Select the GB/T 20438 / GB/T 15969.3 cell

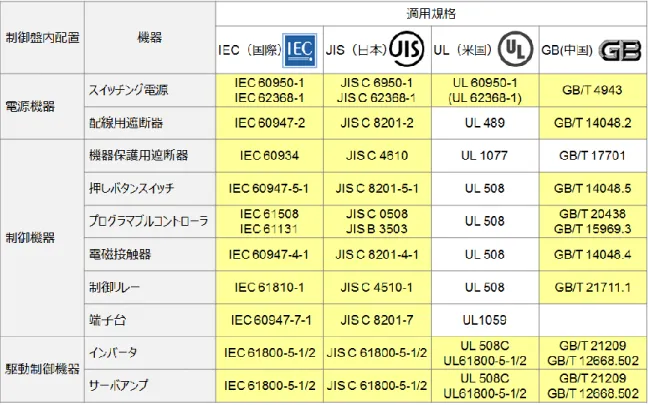[593, 221]
